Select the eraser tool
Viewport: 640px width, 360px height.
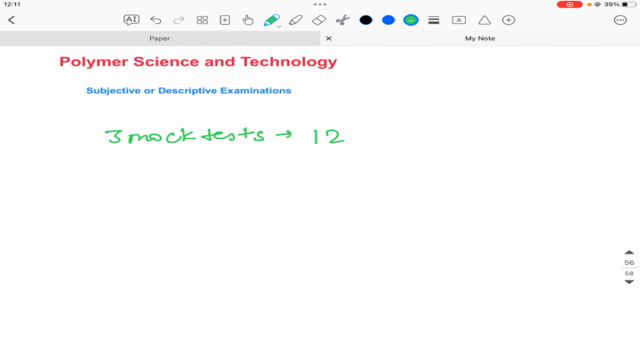click(x=319, y=20)
